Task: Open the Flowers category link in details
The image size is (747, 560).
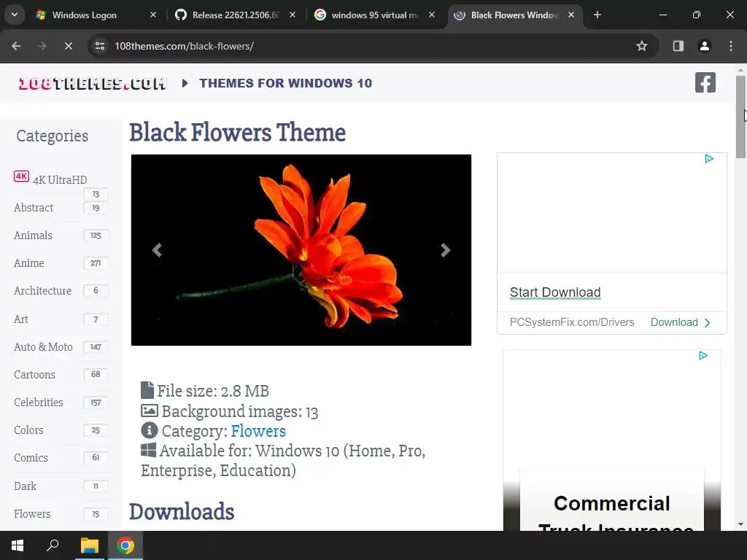Action: (x=258, y=431)
